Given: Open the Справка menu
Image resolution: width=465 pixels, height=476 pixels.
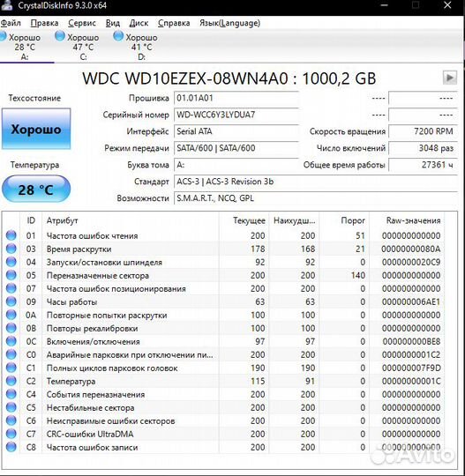Looking at the screenshot, I should pyautogui.click(x=174, y=23).
